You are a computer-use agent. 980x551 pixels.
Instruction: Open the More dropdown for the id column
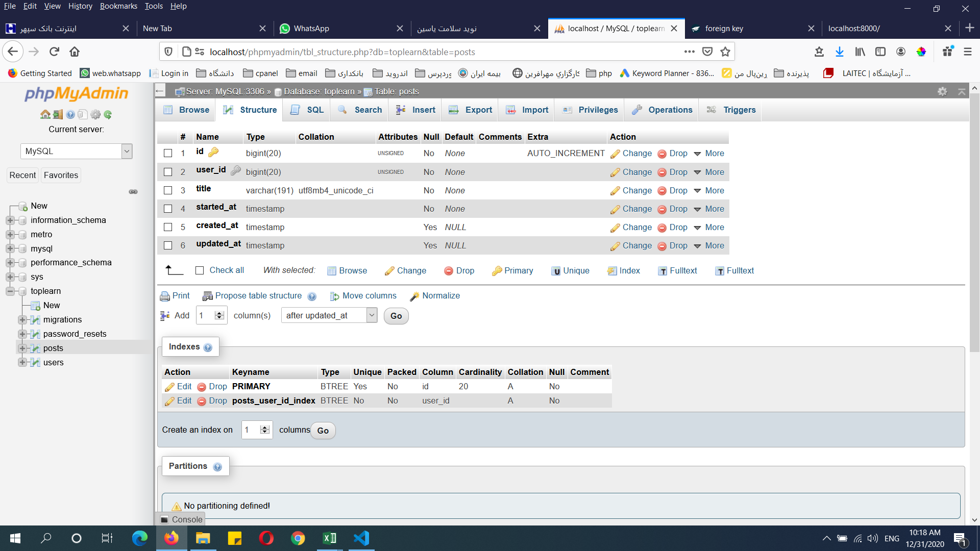(x=709, y=153)
